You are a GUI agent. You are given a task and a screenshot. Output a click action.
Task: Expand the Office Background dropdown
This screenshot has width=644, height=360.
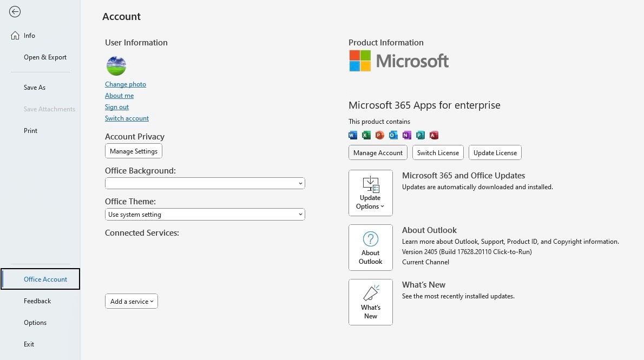tap(205, 183)
